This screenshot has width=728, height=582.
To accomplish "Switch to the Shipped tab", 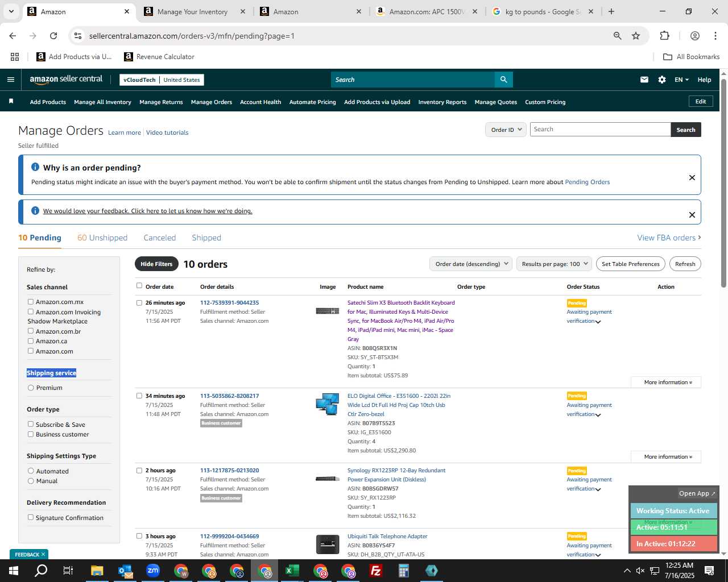I will [x=206, y=238].
